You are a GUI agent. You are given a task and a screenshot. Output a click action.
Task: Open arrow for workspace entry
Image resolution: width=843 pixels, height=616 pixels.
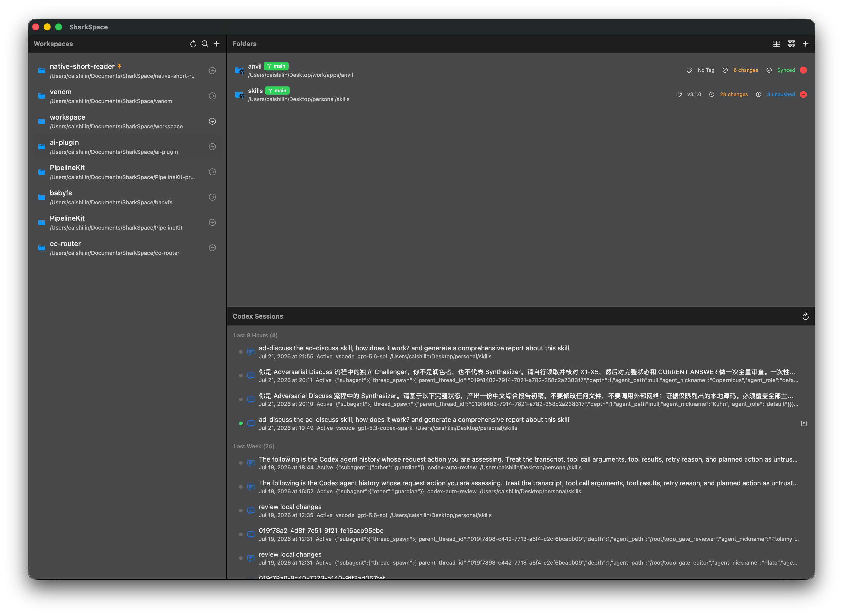click(x=212, y=121)
